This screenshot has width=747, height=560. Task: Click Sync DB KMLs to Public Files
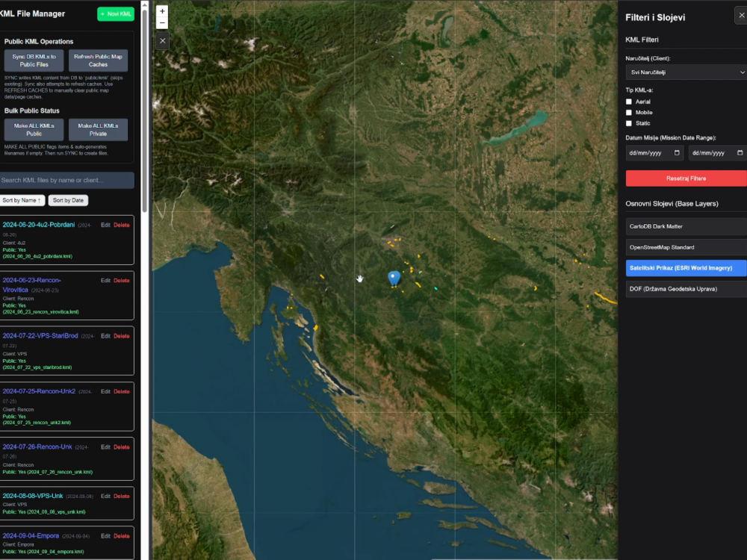pyautogui.click(x=34, y=60)
